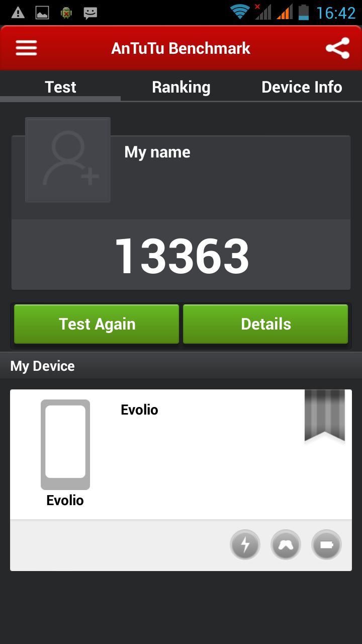Tap the battery icon on device card
362x644 pixels.
[326, 544]
